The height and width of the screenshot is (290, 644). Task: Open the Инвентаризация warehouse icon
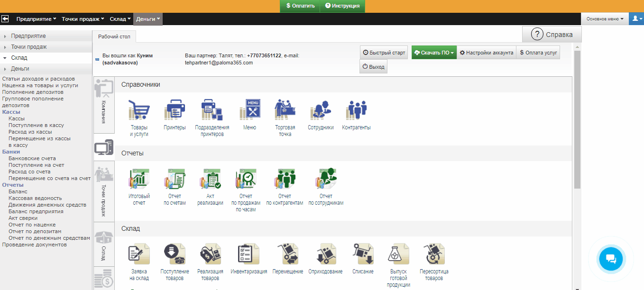click(x=248, y=254)
